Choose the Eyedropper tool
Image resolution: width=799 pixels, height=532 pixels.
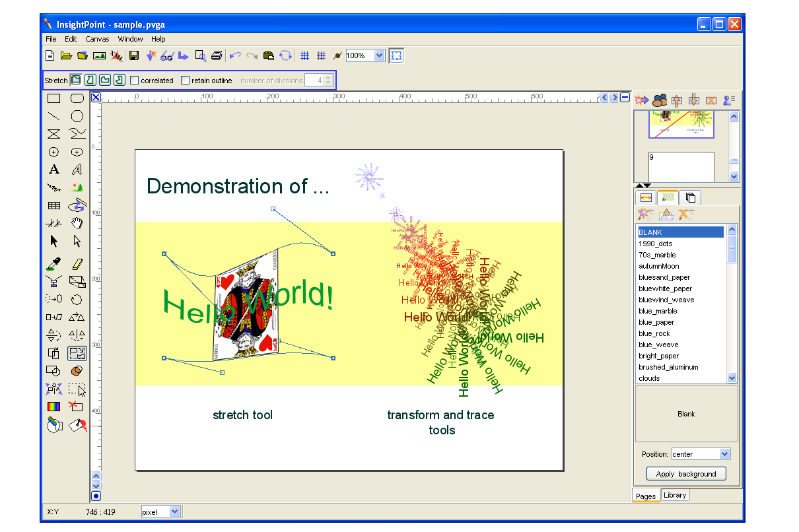point(54,265)
